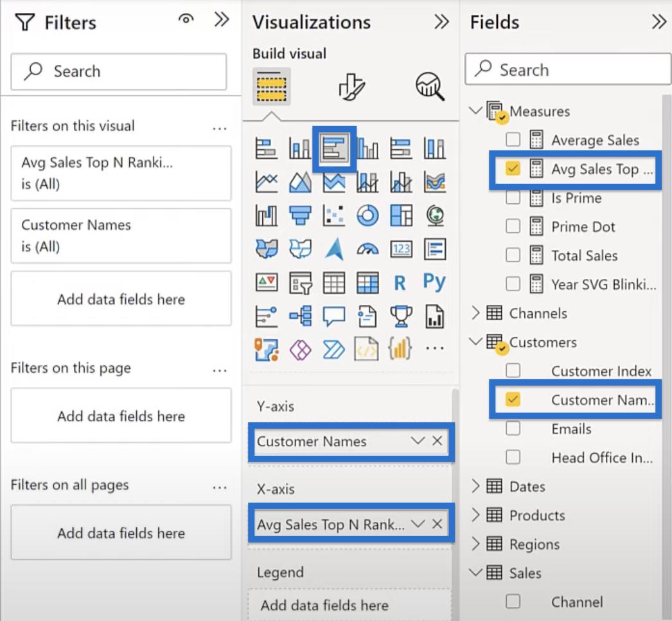Select the donut chart visual
The image size is (672, 621).
pyautogui.click(x=367, y=215)
